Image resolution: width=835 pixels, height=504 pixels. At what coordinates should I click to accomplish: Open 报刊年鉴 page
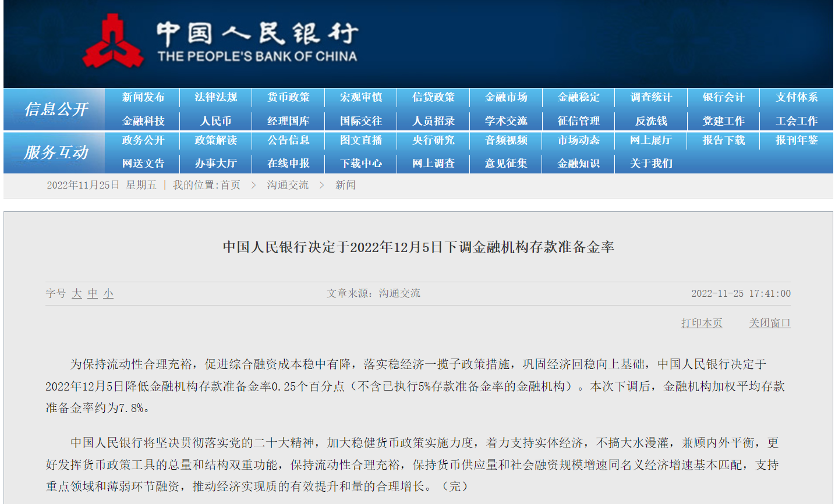(797, 140)
